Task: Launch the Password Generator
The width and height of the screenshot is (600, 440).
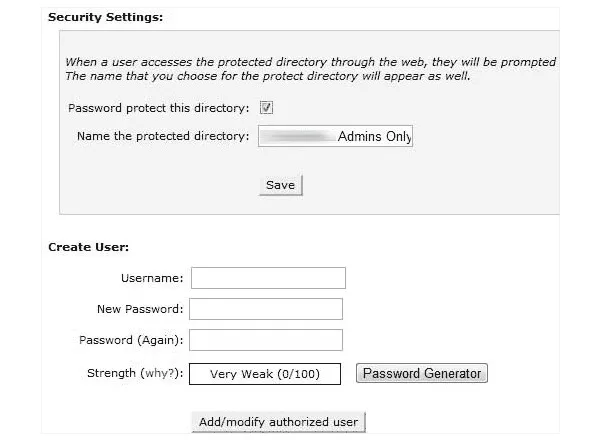Action: click(422, 374)
